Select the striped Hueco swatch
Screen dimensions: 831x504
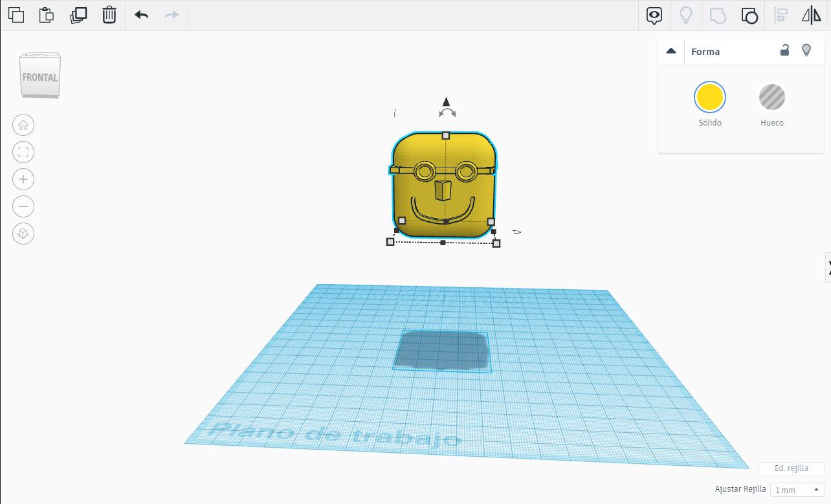pos(772,98)
